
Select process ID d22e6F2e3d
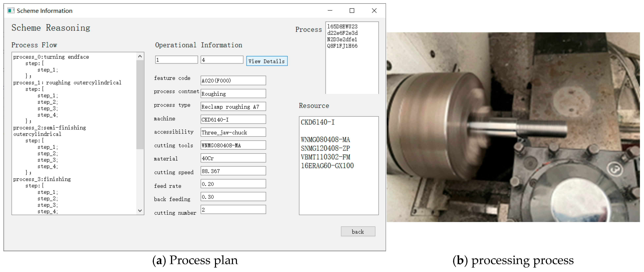(342, 33)
